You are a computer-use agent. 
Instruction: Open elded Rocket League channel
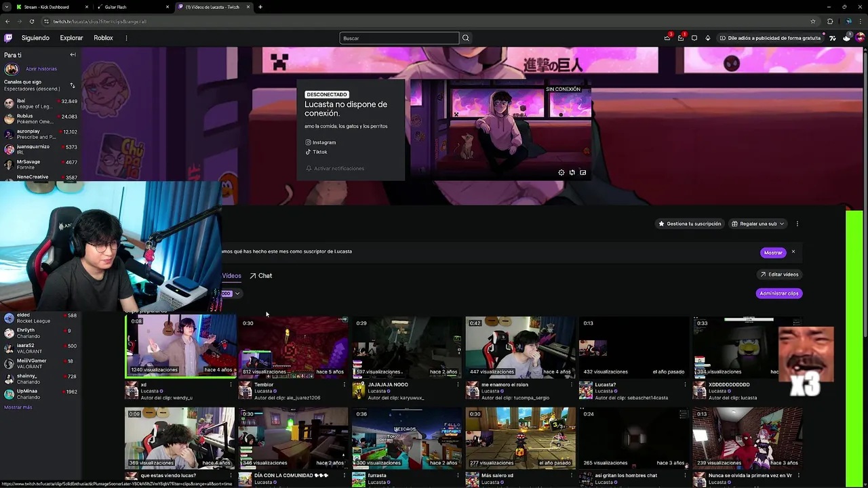click(41, 318)
